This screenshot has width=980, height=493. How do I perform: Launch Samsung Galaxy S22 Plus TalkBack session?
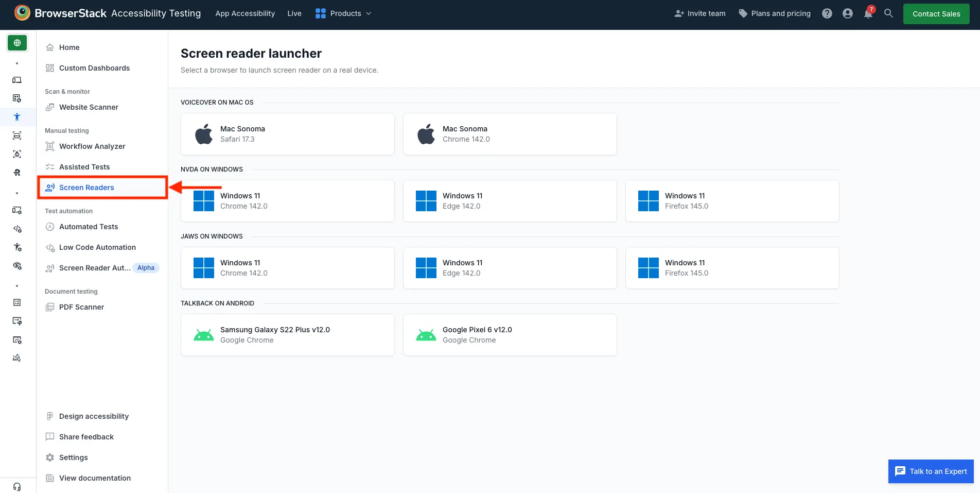click(287, 334)
